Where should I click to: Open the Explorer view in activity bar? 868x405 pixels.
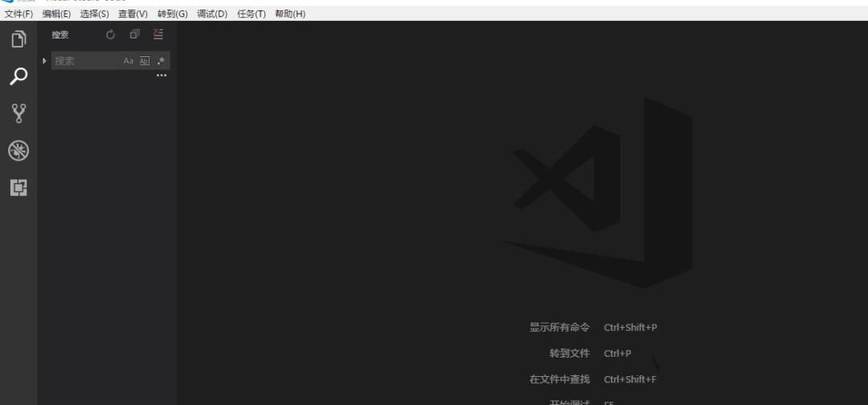click(18, 39)
